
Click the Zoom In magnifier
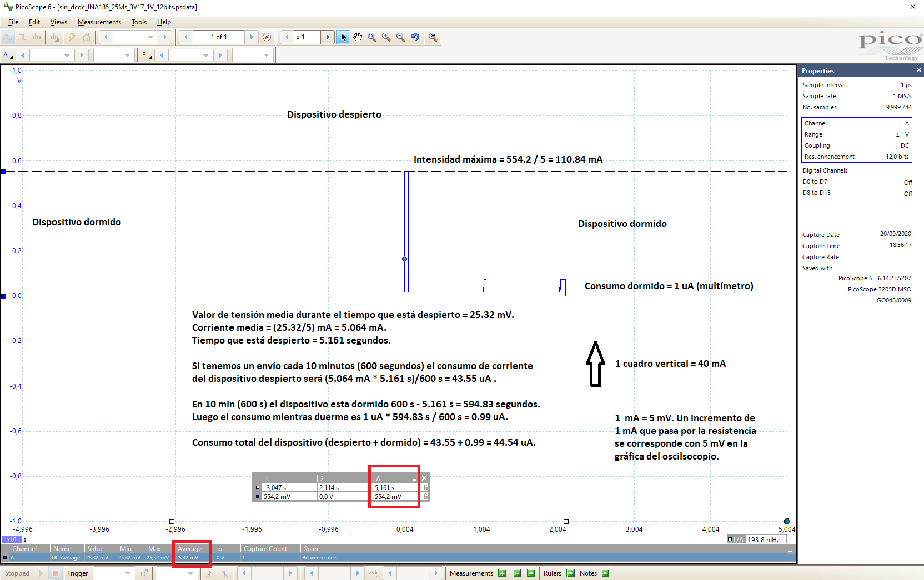386,37
